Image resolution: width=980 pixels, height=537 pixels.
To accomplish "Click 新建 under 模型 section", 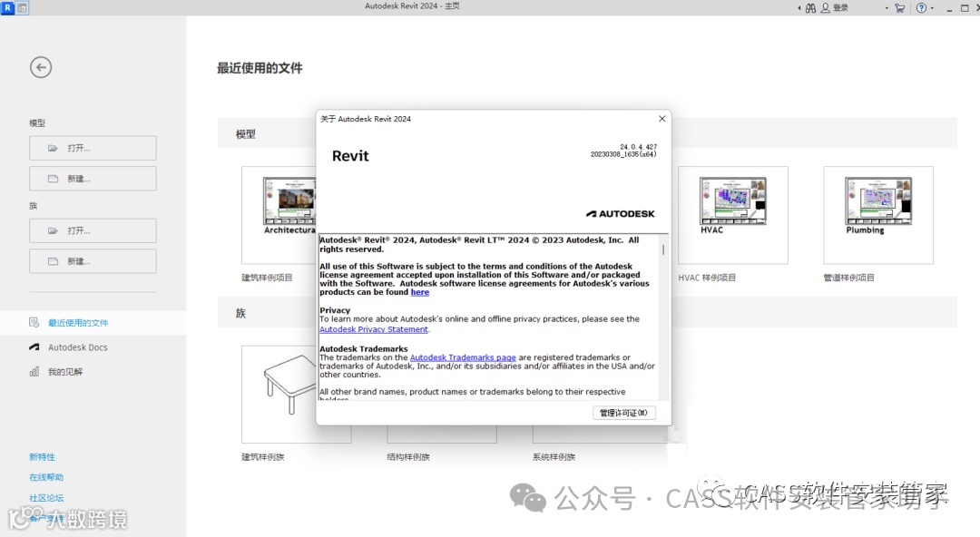I will [x=93, y=179].
